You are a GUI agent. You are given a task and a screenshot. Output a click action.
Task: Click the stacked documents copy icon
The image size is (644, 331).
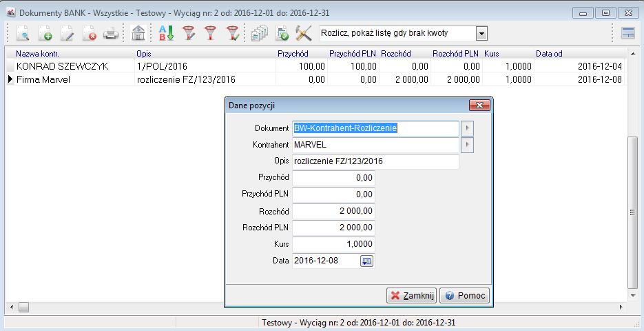coord(260,33)
